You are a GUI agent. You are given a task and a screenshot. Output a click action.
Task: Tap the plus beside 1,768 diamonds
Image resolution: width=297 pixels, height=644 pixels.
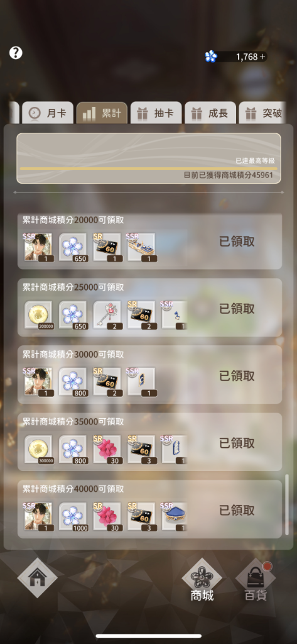[x=262, y=57]
